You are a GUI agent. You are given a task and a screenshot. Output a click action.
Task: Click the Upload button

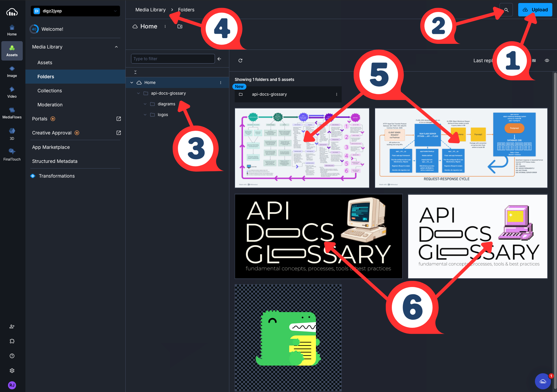coord(535,10)
